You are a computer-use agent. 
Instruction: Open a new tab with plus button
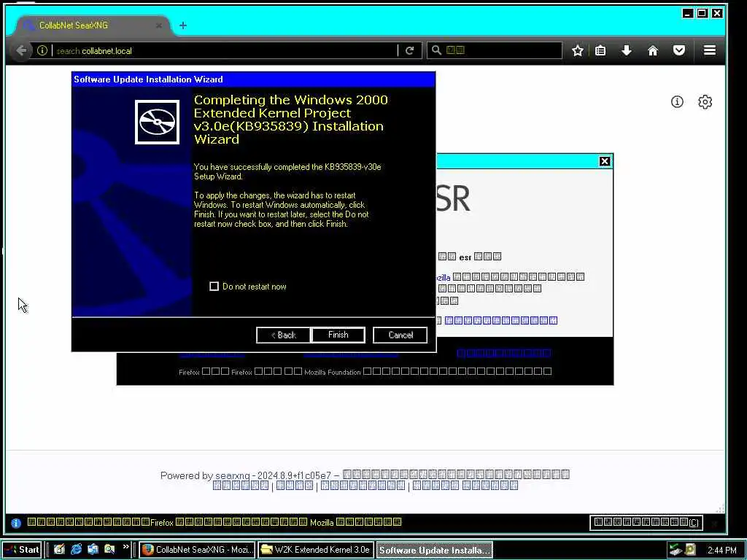183,26
